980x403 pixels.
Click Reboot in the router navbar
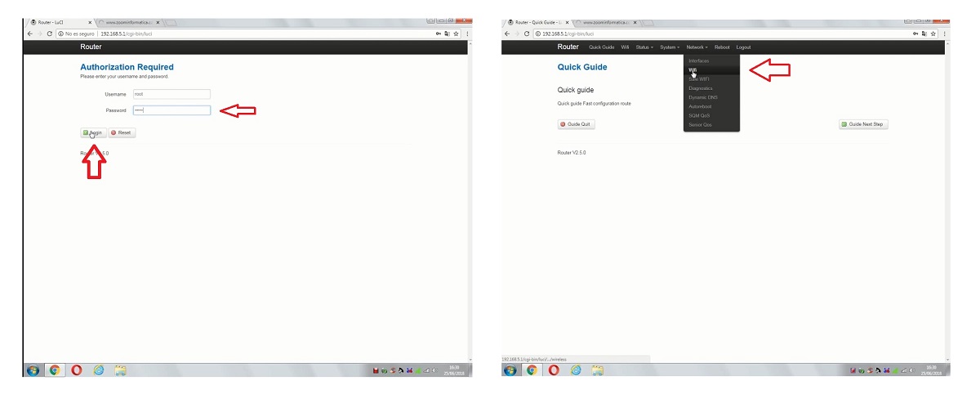(x=722, y=47)
